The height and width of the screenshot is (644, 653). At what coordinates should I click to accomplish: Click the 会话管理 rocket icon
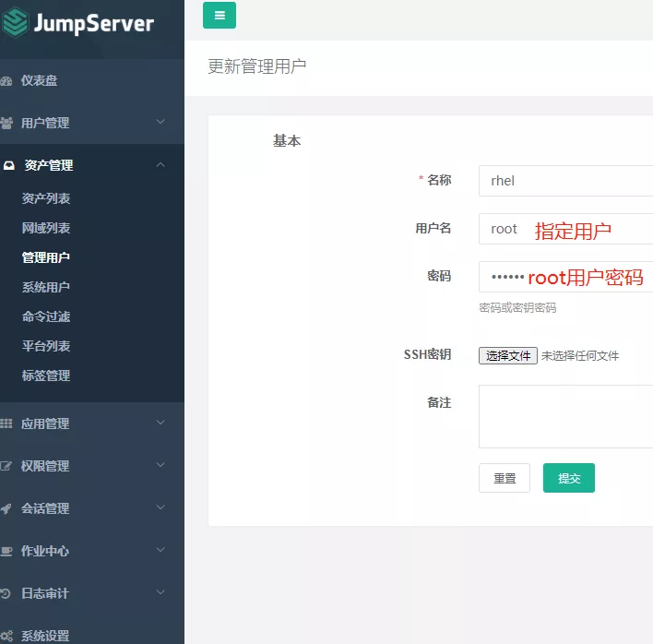click(6, 509)
